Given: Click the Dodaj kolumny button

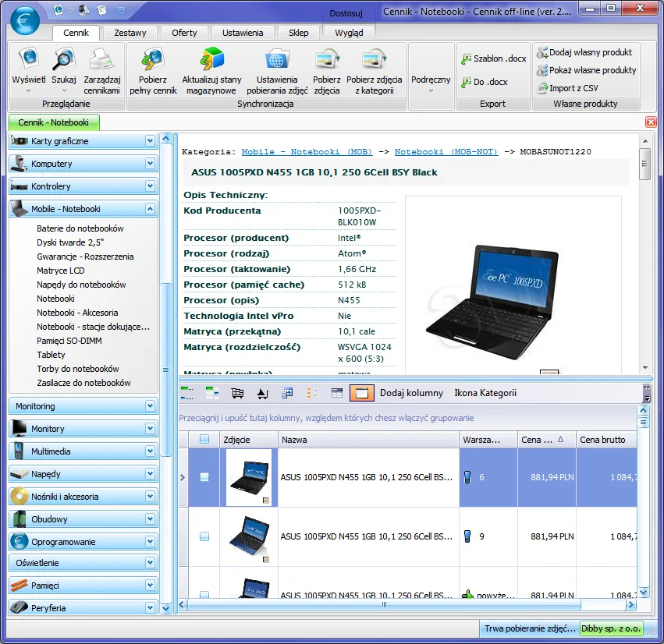Looking at the screenshot, I should tap(411, 393).
